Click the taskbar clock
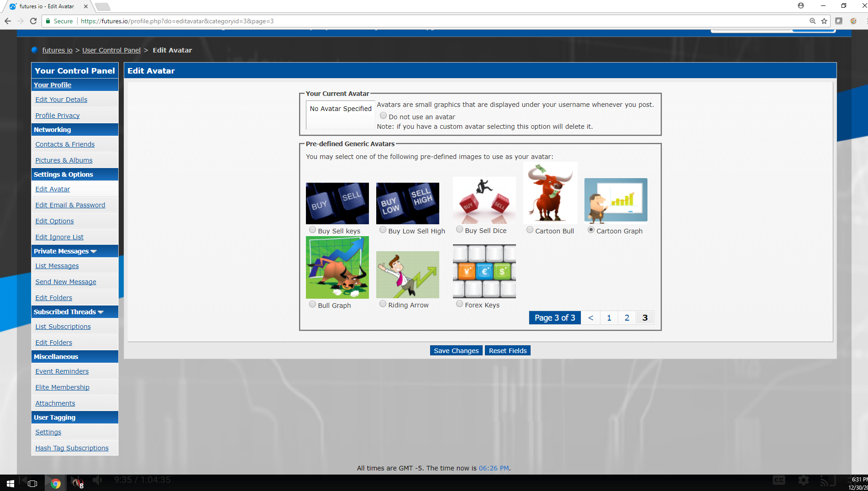 (x=858, y=483)
